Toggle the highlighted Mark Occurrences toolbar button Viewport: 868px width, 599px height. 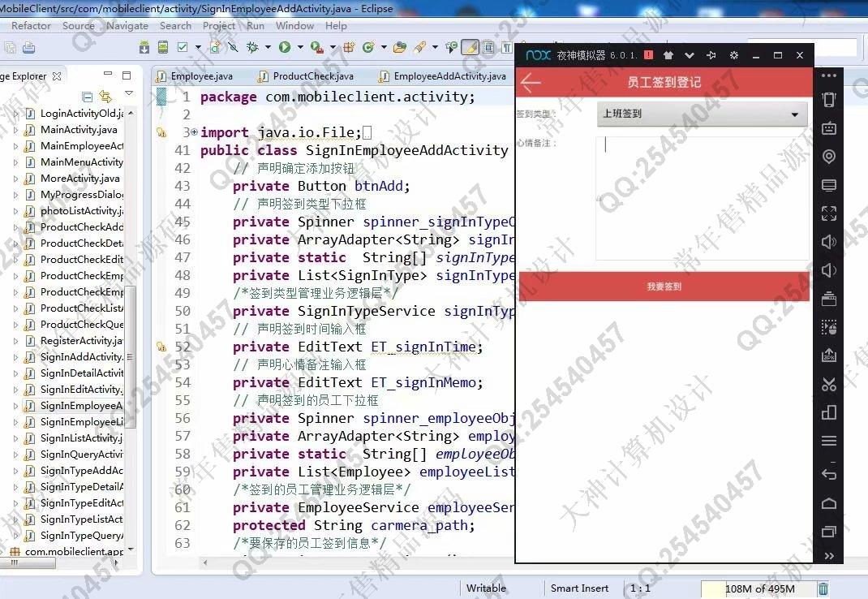click(469, 48)
